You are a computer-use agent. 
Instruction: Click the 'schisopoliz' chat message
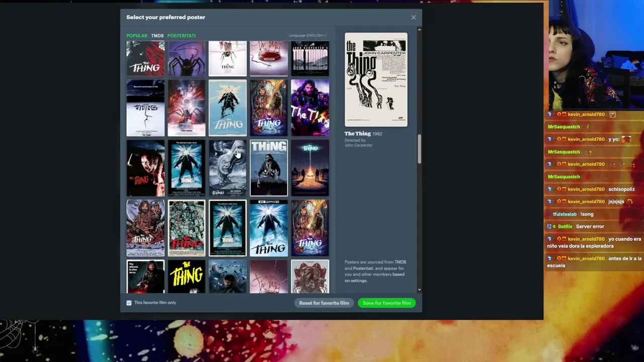pyautogui.click(x=621, y=190)
